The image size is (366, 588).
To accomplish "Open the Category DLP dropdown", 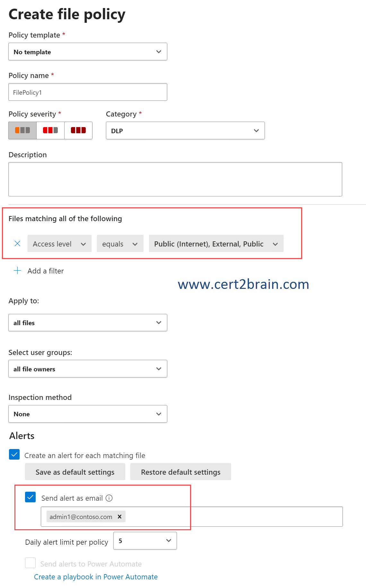I will [185, 131].
